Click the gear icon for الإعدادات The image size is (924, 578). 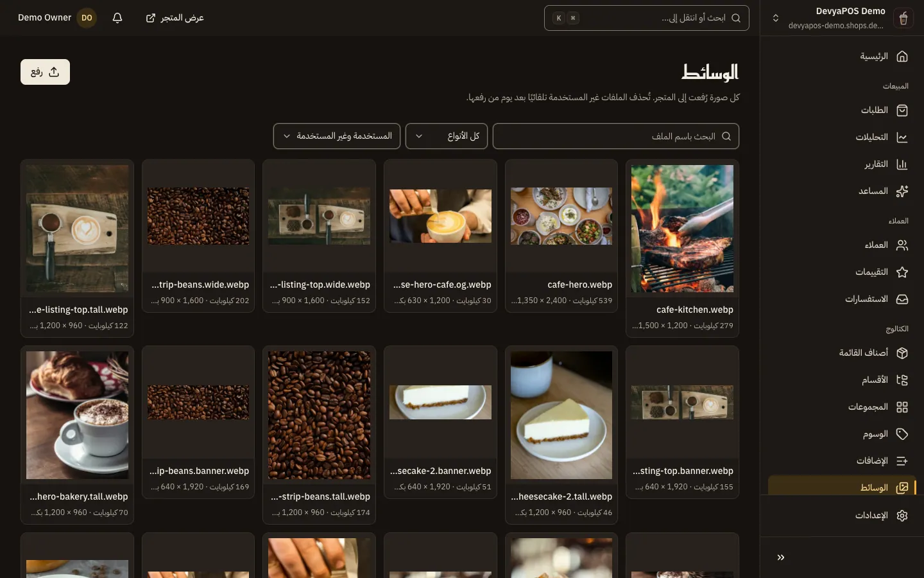tap(902, 516)
